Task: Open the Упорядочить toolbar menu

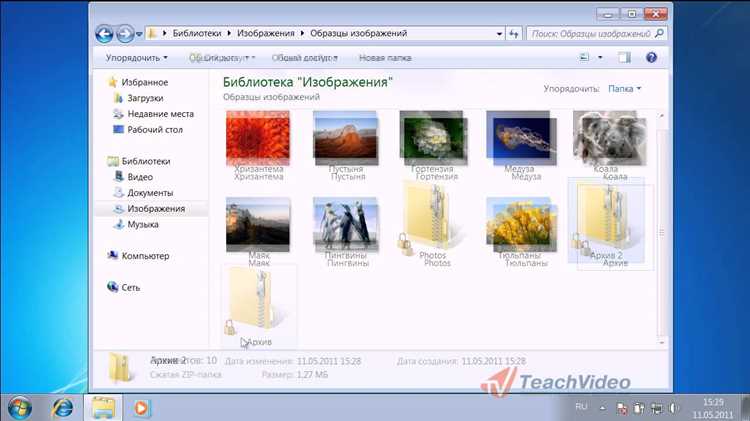Action: pyautogui.click(x=136, y=57)
